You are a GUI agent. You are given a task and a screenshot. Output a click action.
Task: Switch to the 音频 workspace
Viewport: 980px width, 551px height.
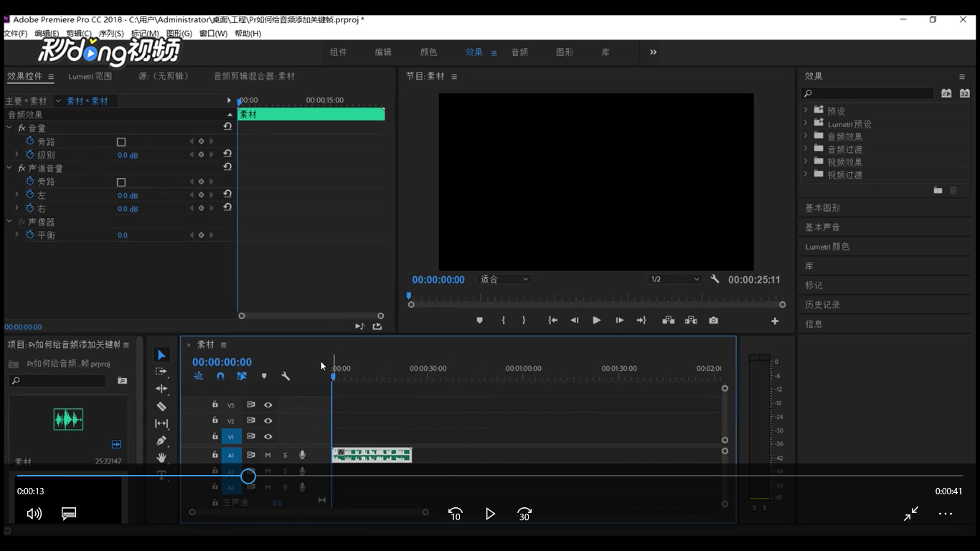point(519,52)
